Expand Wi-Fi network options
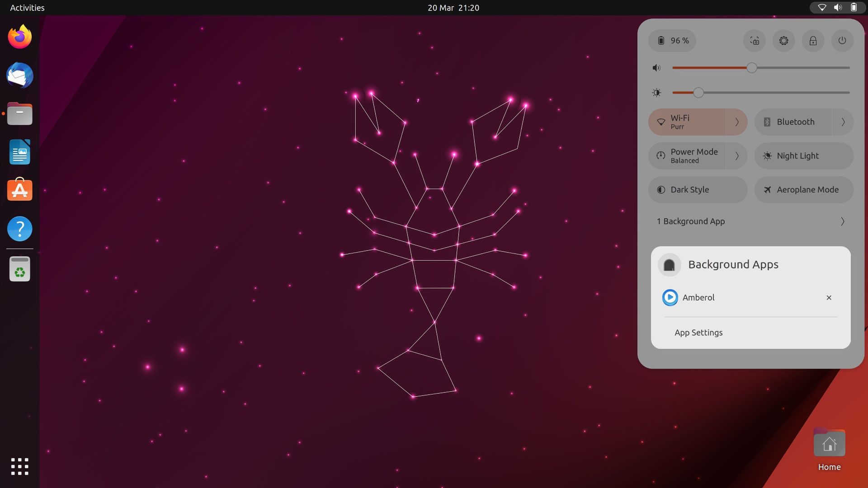Image resolution: width=868 pixels, height=488 pixels. point(737,122)
